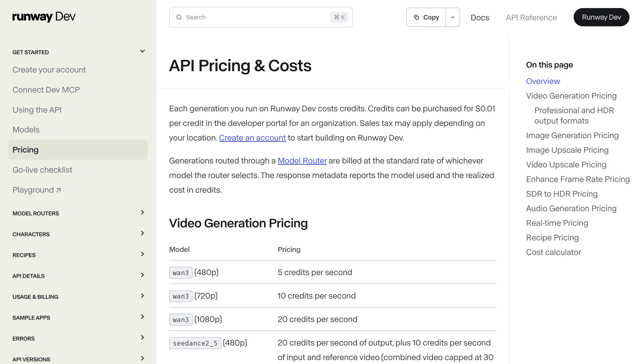Focus the Search input field
Screen dimensions: 642x364
(261, 17)
